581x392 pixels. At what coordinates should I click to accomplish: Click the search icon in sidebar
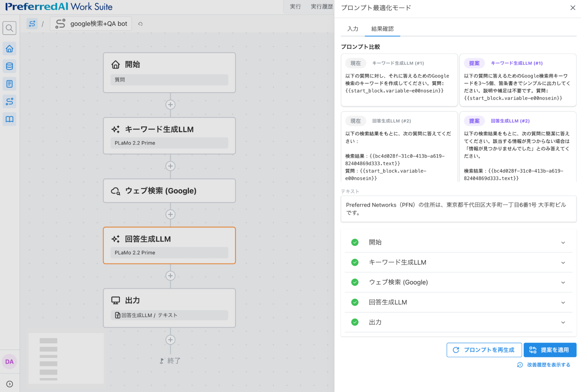(x=9, y=28)
